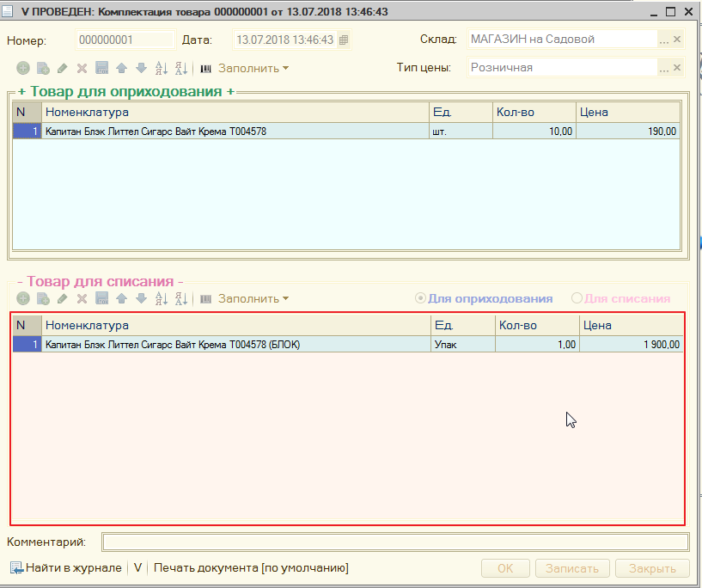Click upper table cell 190,00
702x588 pixels.
point(628,132)
